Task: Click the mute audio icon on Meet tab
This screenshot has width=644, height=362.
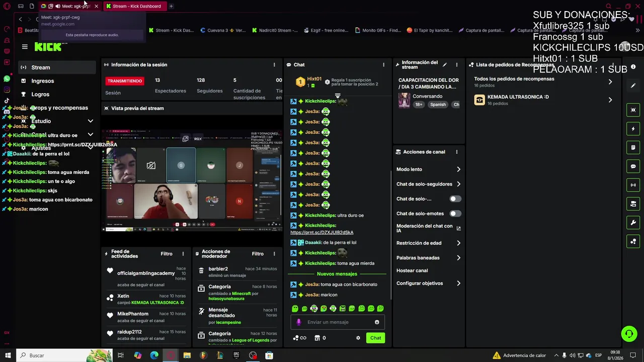Action: point(57,6)
